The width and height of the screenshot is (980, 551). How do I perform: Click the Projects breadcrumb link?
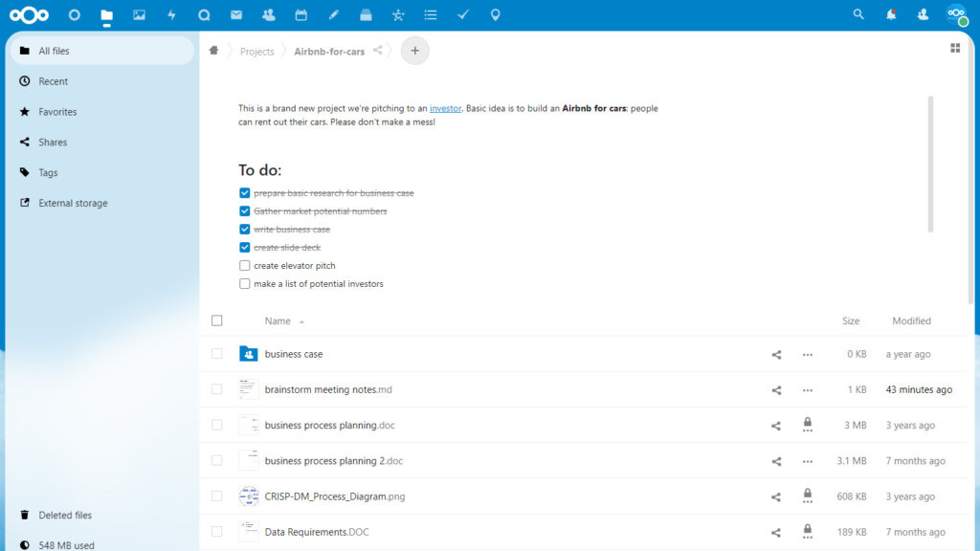point(256,51)
